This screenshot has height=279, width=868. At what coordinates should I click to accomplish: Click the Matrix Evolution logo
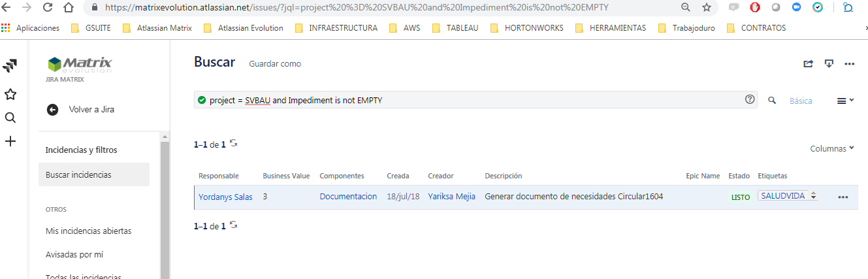pos(80,64)
